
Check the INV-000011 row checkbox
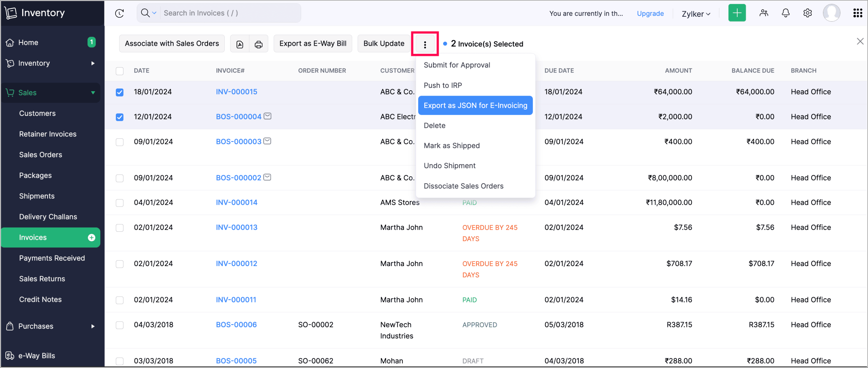[x=120, y=300]
